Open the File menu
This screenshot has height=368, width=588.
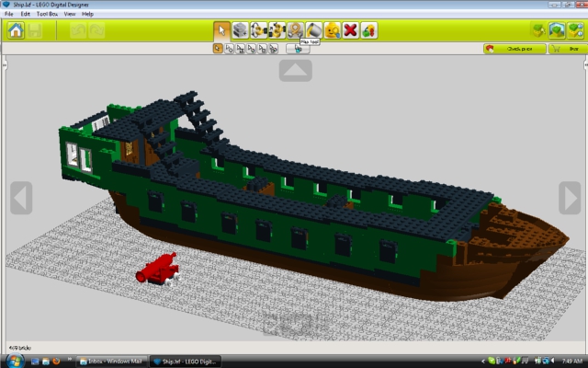8,14
